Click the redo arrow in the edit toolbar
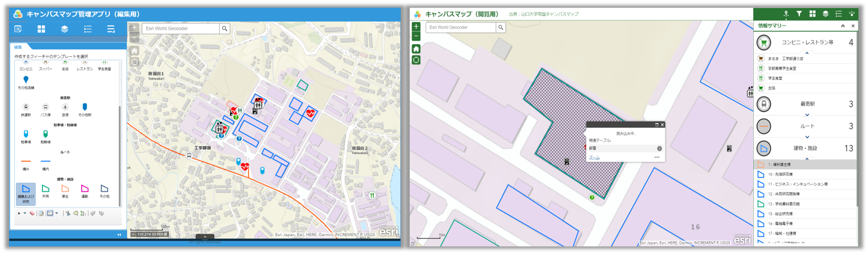The height and width of the screenshot is (254, 868). click(x=101, y=213)
